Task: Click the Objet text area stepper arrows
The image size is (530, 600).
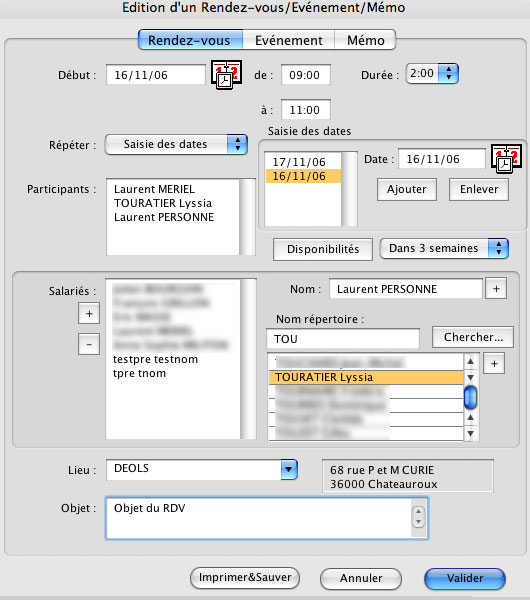Action: pyautogui.click(x=419, y=517)
